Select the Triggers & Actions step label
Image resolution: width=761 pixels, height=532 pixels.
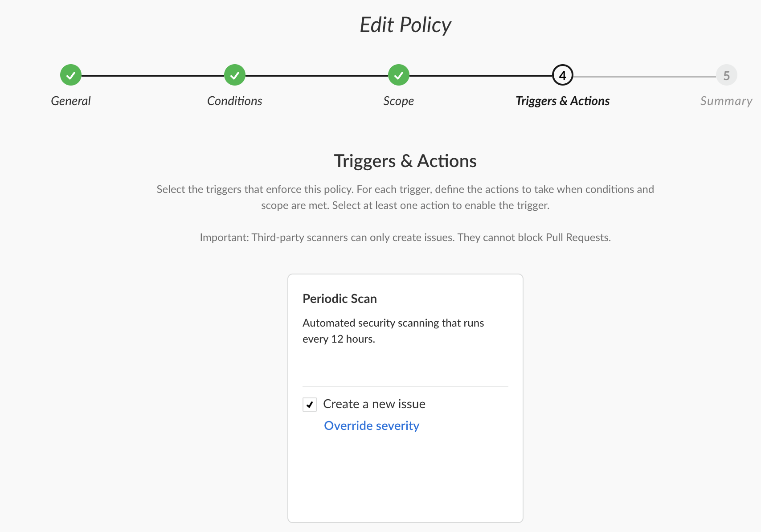(x=563, y=101)
